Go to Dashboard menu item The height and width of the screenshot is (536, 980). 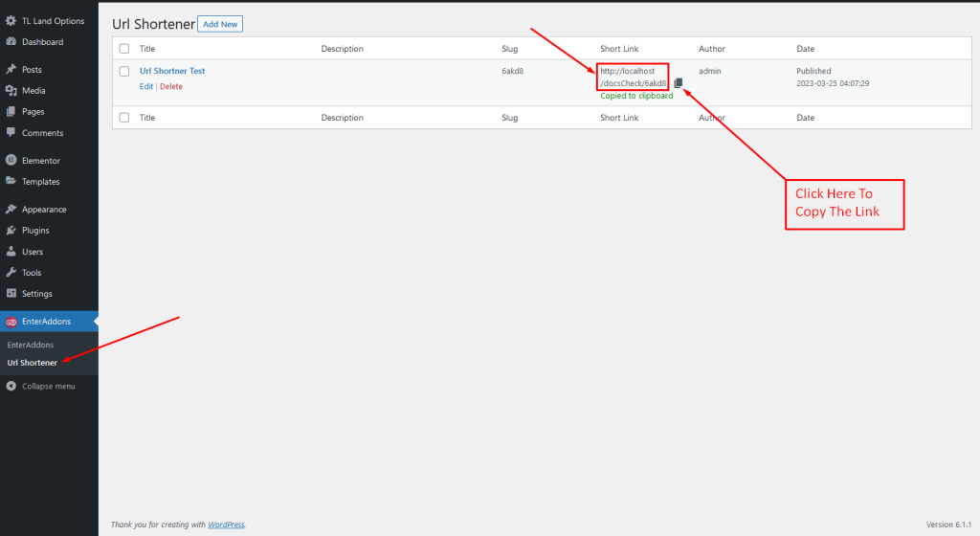click(42, 42)
